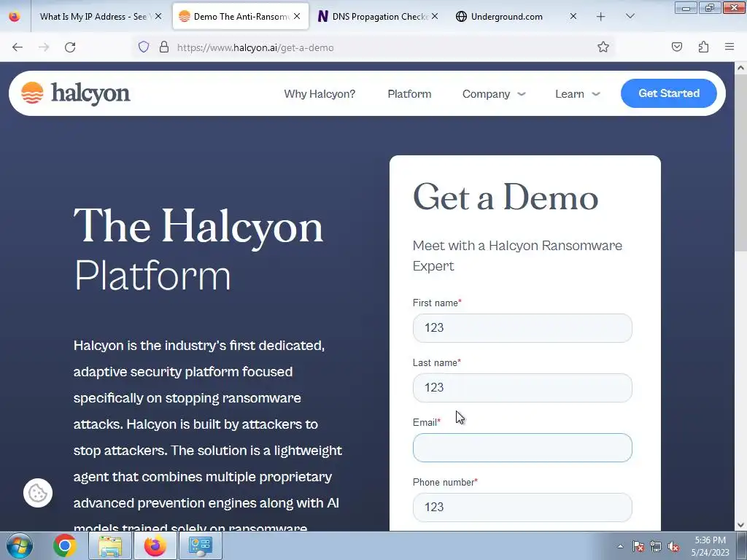Open the Why Halcyon? nav link

(320, 94)
